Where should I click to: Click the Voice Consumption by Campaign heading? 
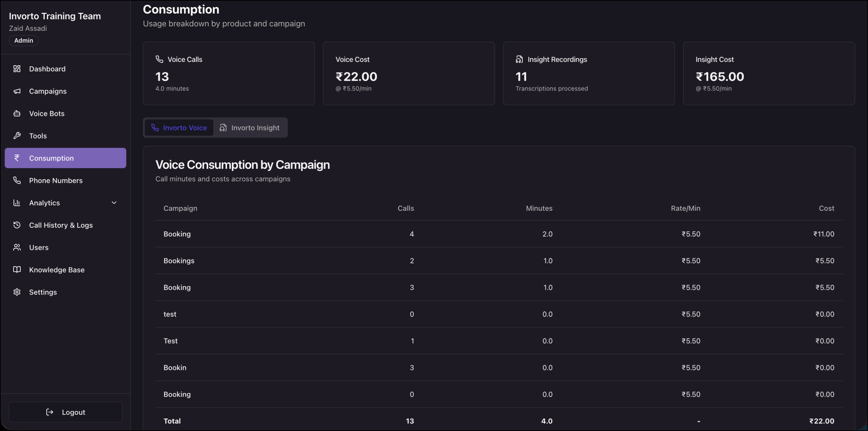[x=243, y=165]
